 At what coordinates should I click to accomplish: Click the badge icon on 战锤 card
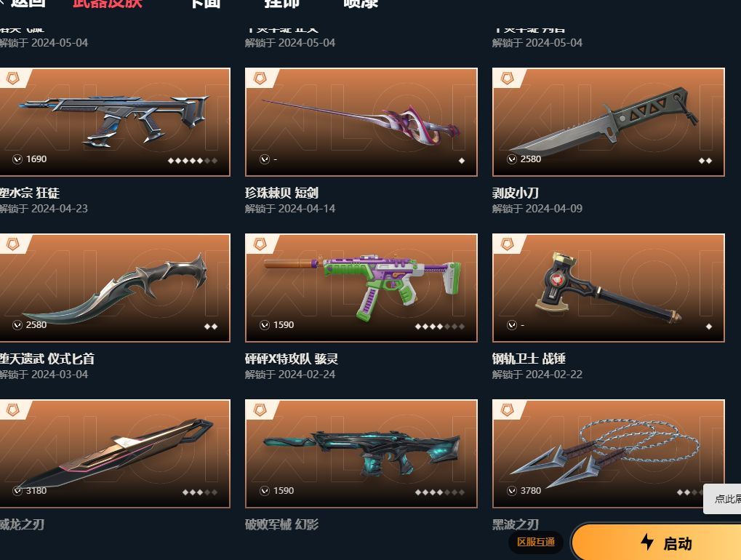[x=507, y=244]
